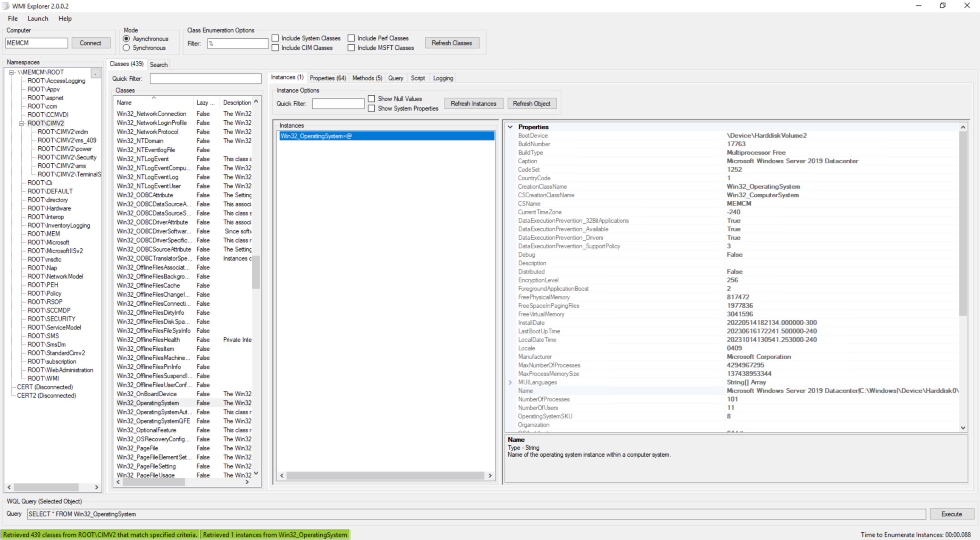Image resolution: width=980 pixels, height=540 pixels.
Task: Open the Query tab
Action: [396, 78]
